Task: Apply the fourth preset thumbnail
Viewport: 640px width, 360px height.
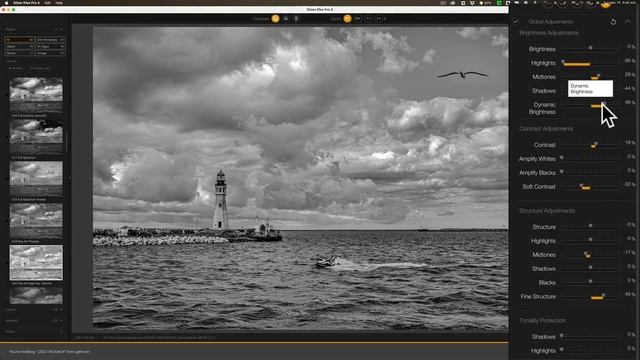Action: (36, 220)
